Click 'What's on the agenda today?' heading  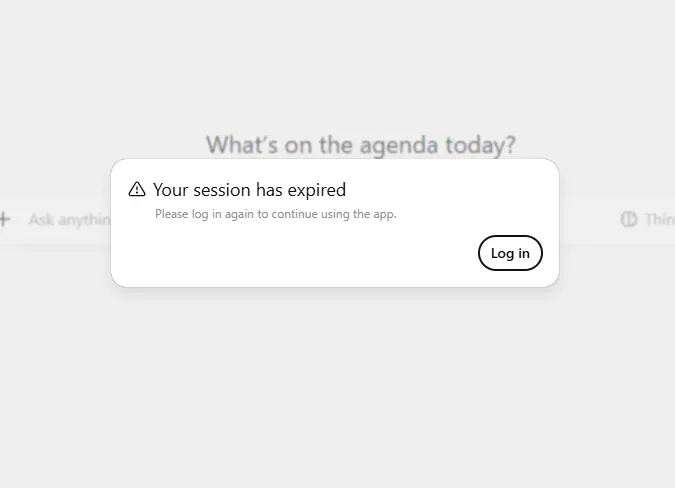pyautogui.click(x=361, y=145)
